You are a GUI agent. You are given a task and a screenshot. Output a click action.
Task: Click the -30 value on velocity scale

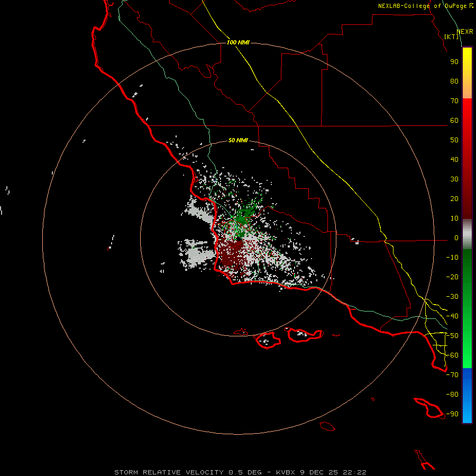pos(452,297)
